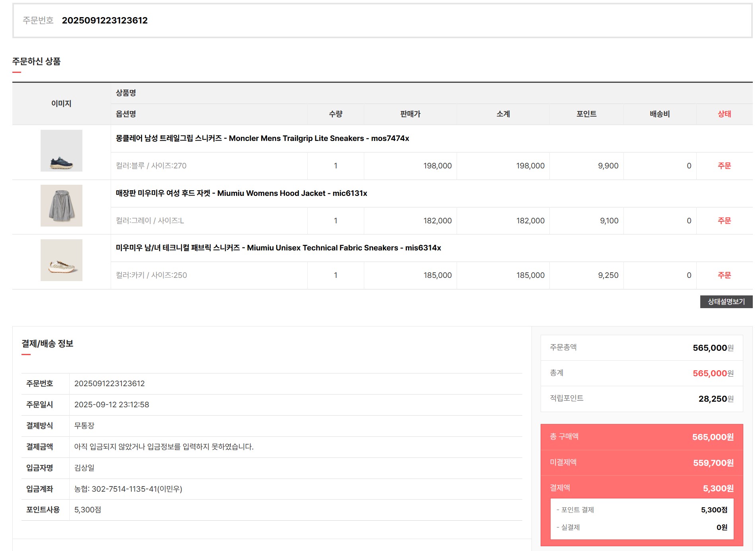This screenshot has height=551, width=756.
Task: Open Miumiu Unisex Technical Fabric Sneakers link
Action: (x=278, y=248)
